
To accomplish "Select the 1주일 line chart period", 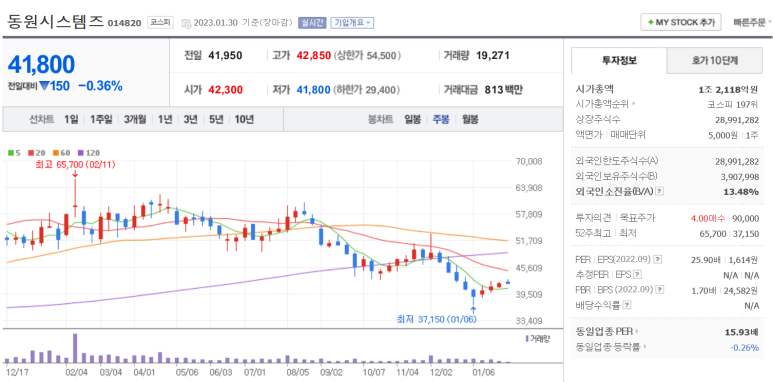I will tap(101, 119).
